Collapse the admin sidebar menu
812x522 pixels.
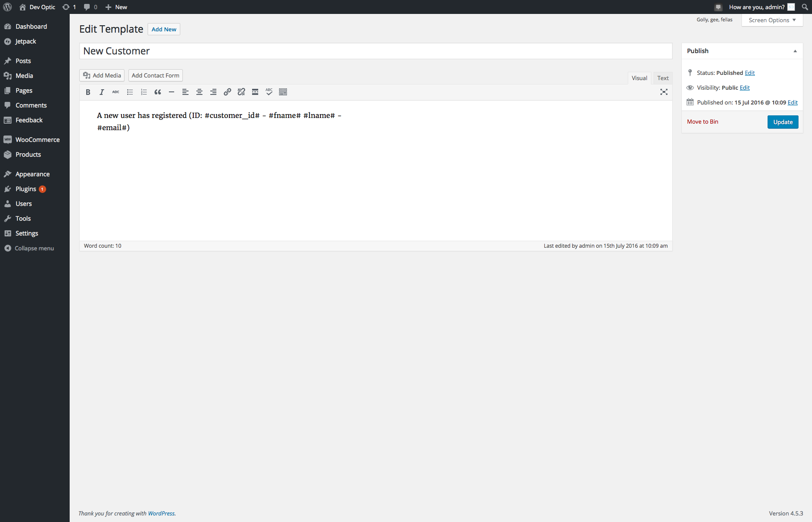[x=29, y=248]
